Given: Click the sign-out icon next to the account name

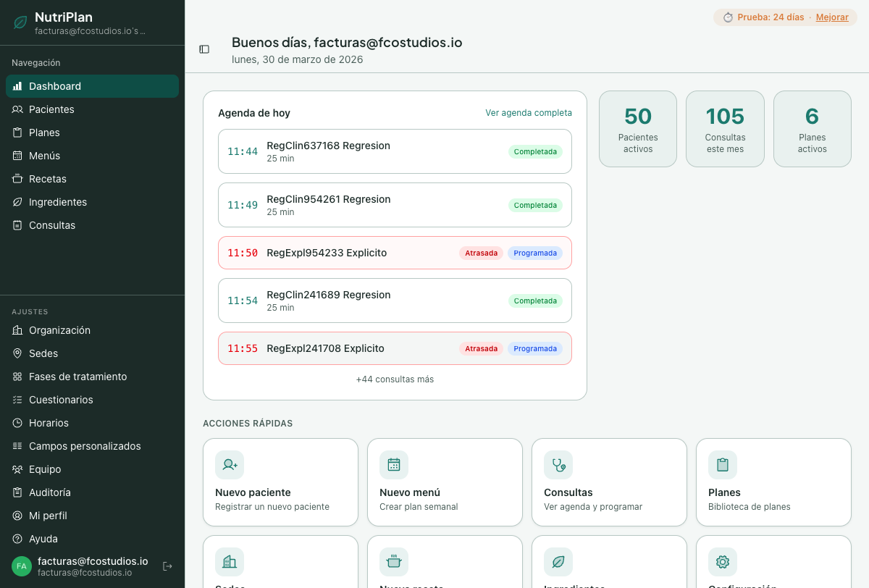Looking at the screenshot, I should (167, 566).
